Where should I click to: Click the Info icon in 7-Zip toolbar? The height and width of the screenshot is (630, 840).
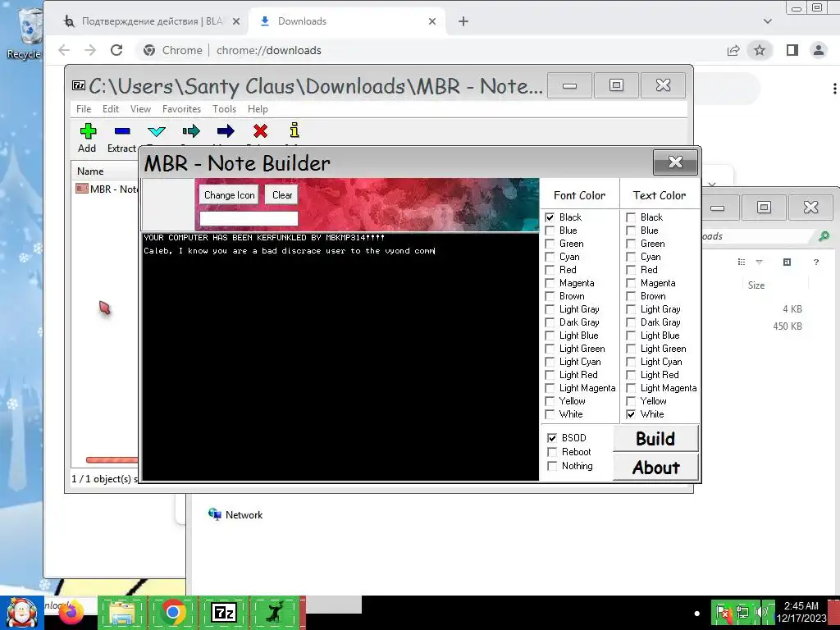pyautogui.click(x=294, y=130)
